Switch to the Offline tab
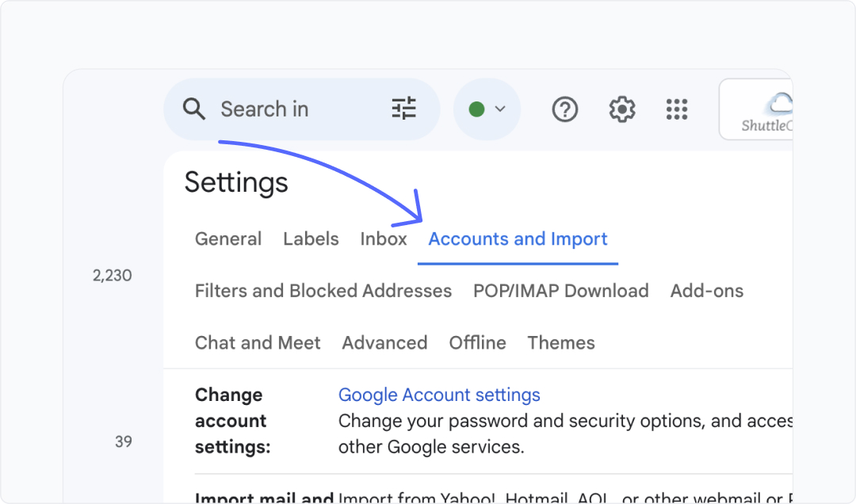Image resolution: width=856 pixels, height=504 pixels. [x=477, y=342]
